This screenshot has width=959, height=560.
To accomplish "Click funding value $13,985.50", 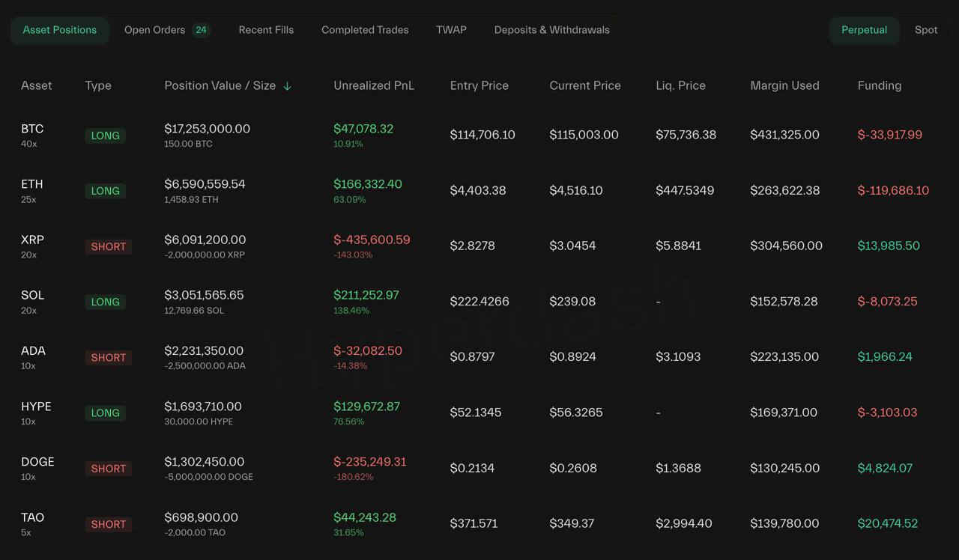I will (889, 246).
